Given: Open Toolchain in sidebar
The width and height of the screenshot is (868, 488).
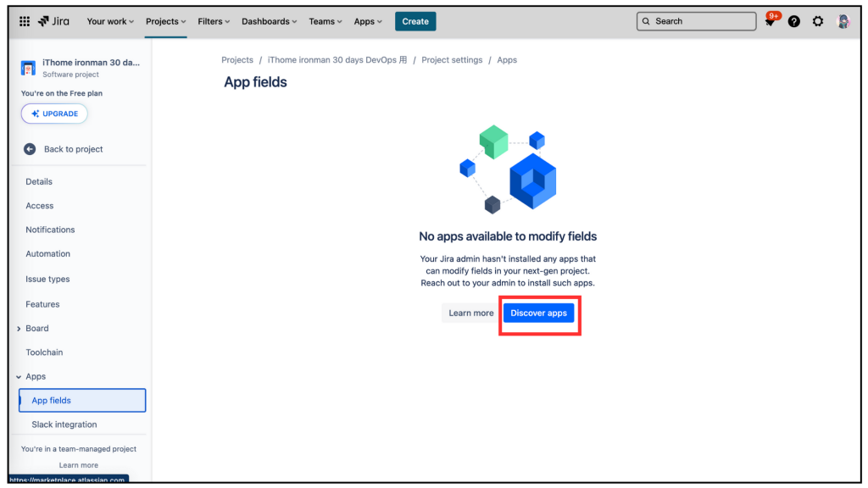Looking at the screenshot, I should [44, 352].
